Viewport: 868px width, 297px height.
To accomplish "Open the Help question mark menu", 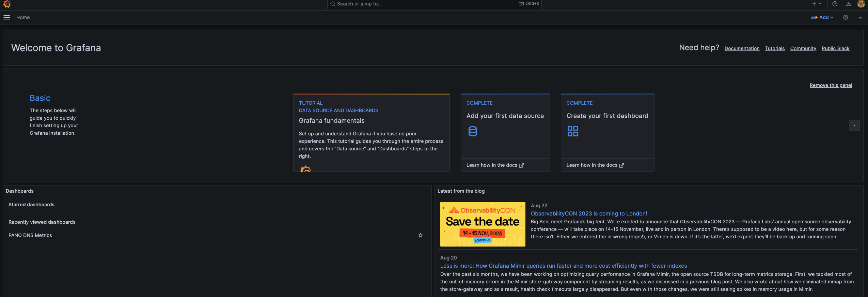I will click(835, 4).
